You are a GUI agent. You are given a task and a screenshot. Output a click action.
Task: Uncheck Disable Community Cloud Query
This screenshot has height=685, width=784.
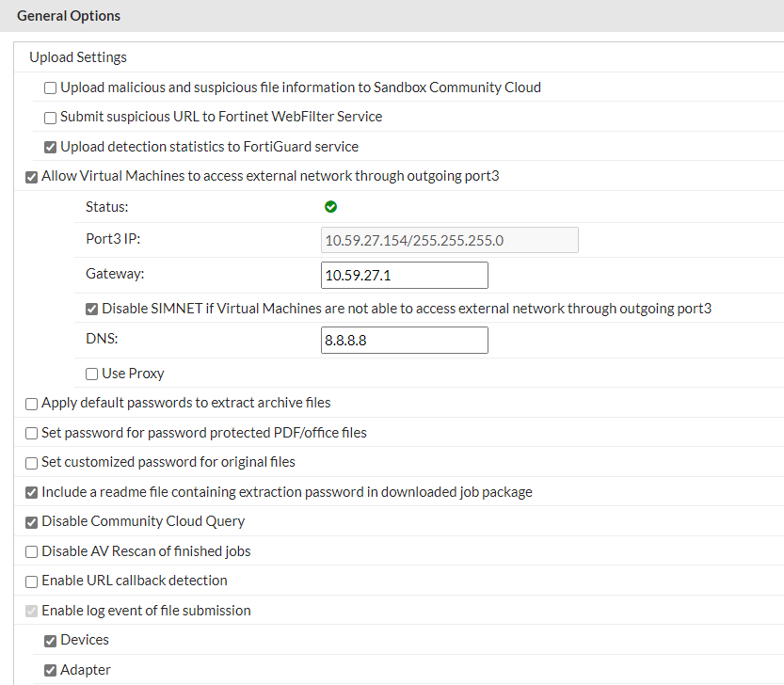point(32,522)
